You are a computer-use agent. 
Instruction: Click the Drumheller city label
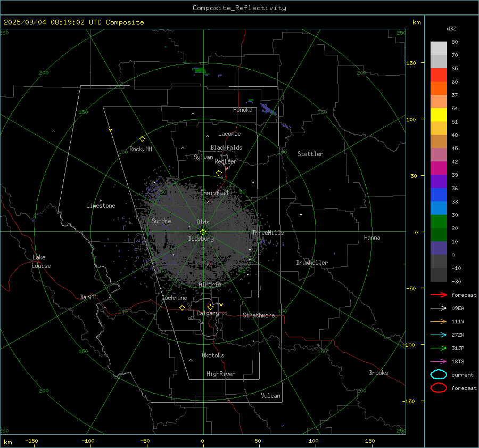coord(312,263)
